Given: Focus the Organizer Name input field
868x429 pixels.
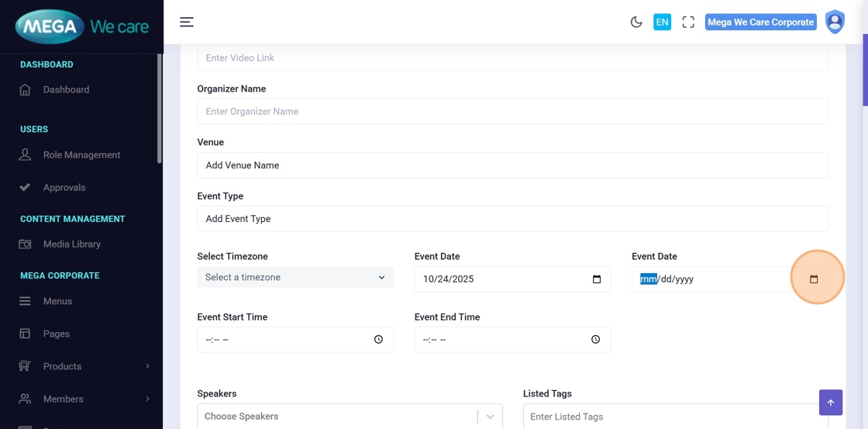Looking at the screenshot, I should pos(512,112).
